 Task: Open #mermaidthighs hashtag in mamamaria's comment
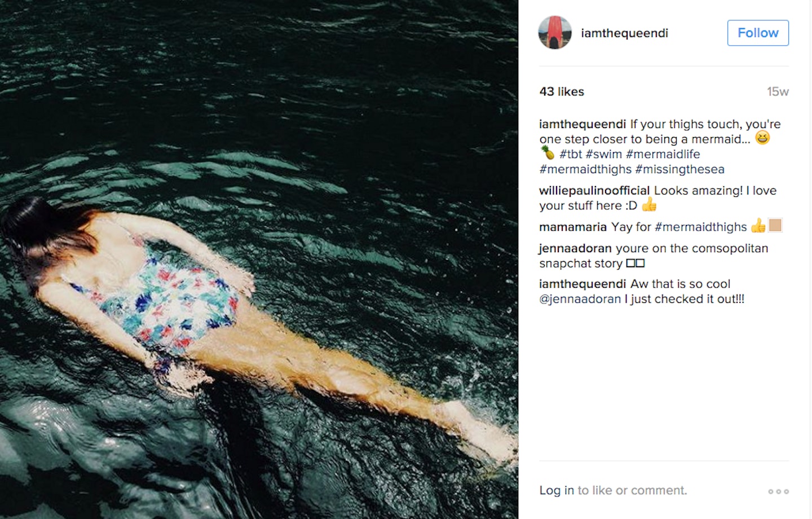(700, 227)
